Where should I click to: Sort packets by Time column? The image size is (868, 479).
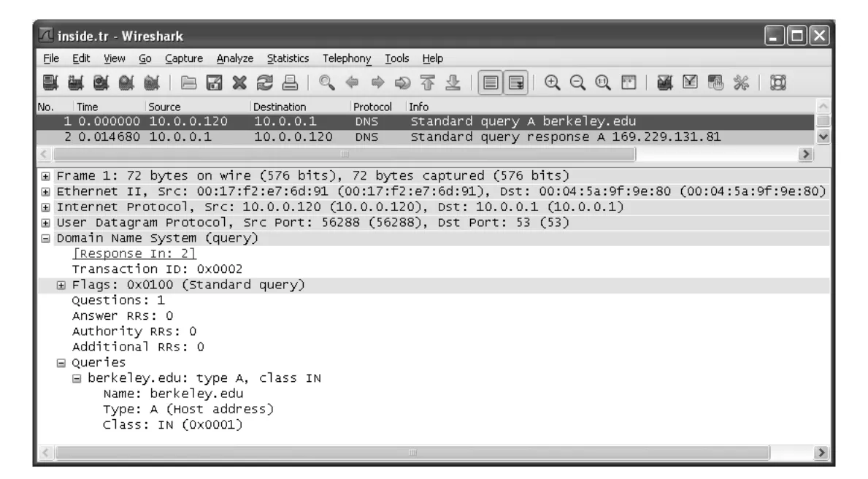(87, 107)
